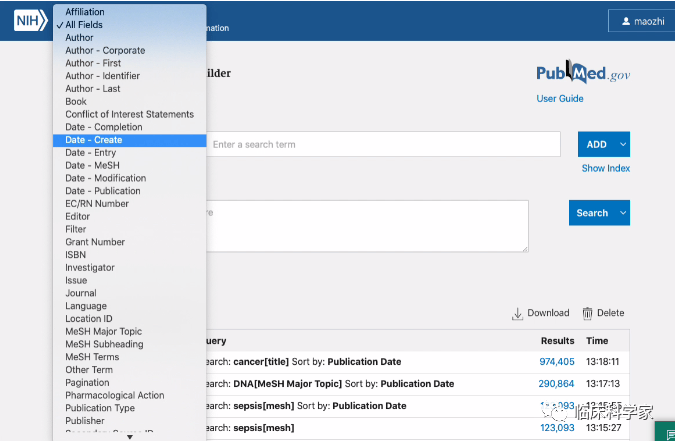Image resolution: width=675 pixels, height=441 pixels.
Task: Select All Fields option
Action: 130,25
